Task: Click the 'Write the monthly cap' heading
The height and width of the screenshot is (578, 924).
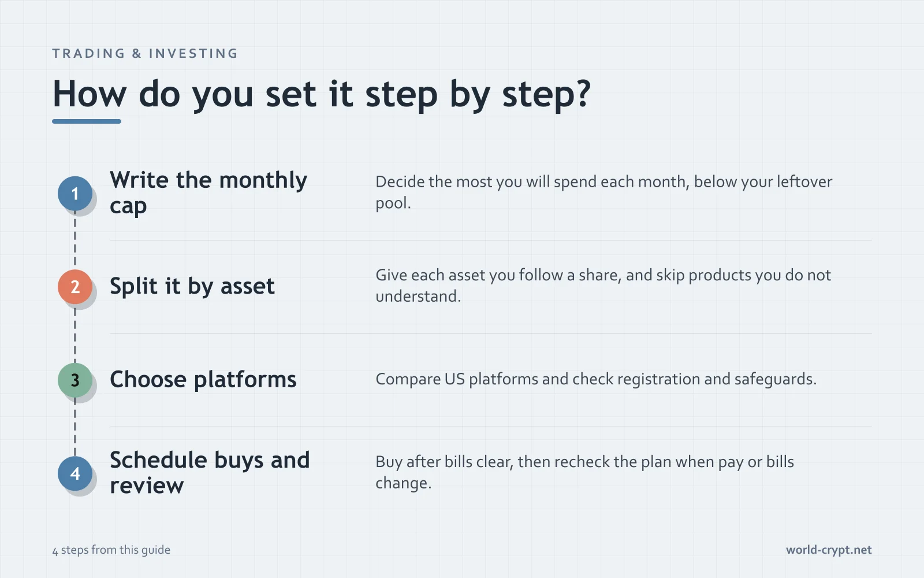Action: tap(208, 193)
